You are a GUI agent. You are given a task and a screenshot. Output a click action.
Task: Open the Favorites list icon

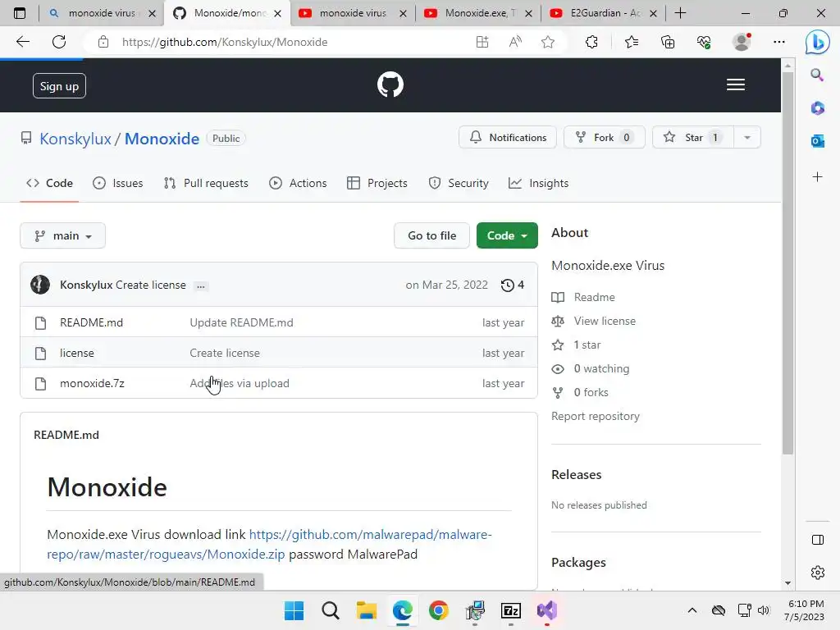click(x=632, y=42)
